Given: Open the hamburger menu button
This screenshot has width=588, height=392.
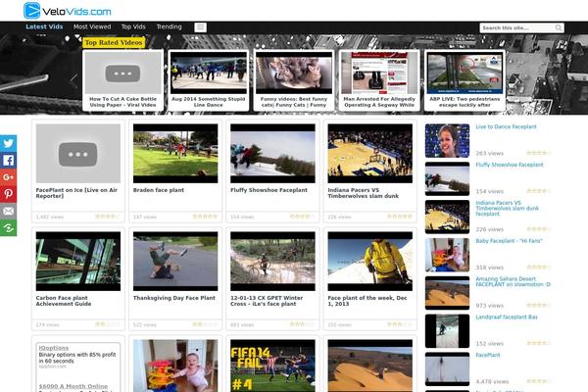Looking at the screenshot, I should pos(200,27).
